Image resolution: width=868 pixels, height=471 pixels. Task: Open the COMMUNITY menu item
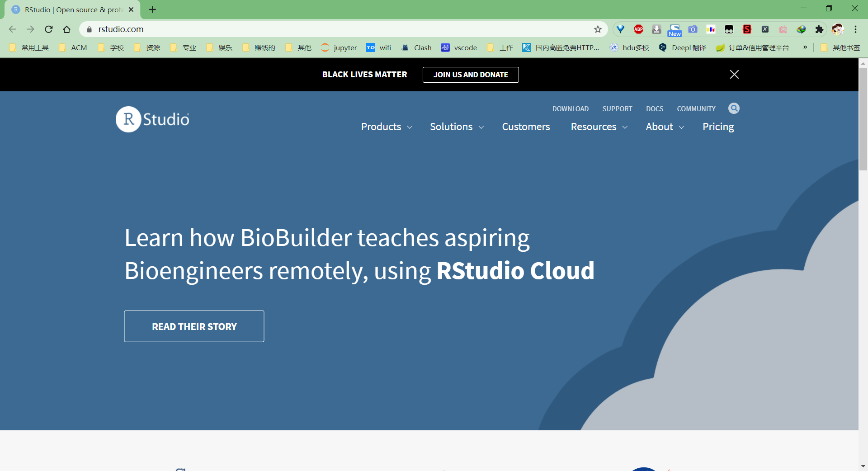[x=696, y=108]
